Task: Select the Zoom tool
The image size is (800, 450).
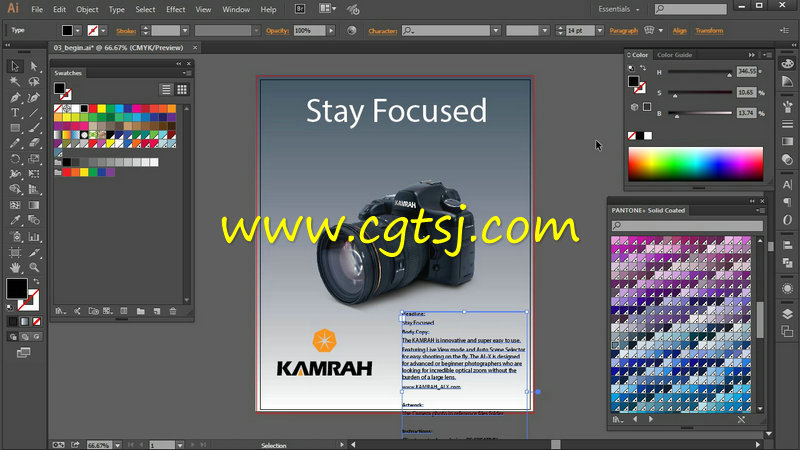Action: click(34, 267)
